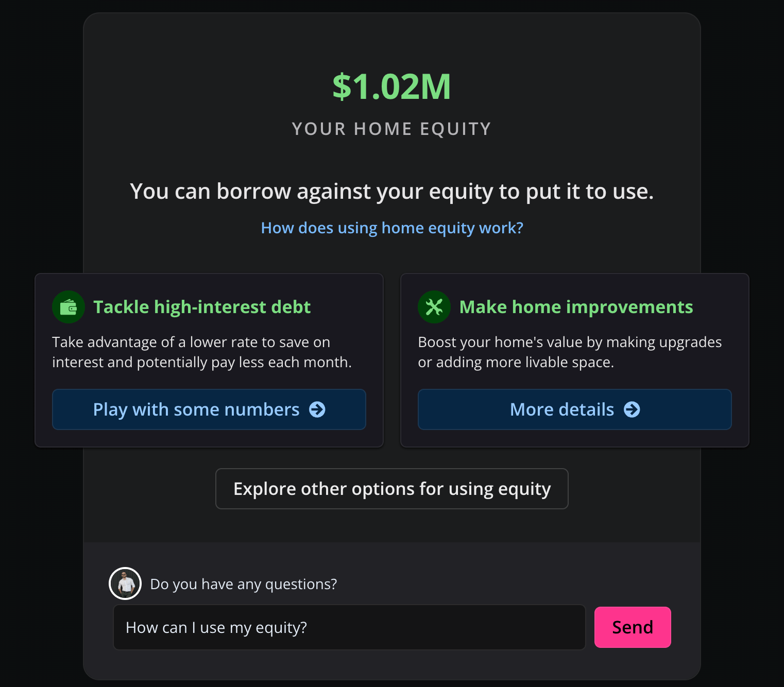The height and width of the screenshot is (687, 784).
Task: Click the arrow icon beside More details
Action: [632, 409]
